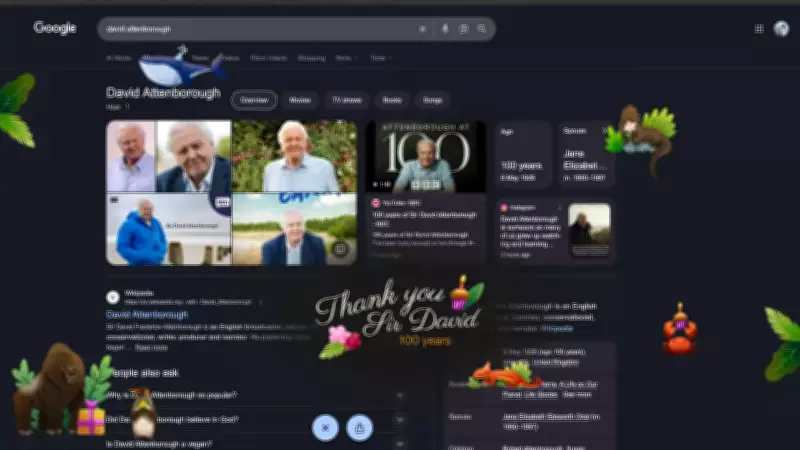This screenshot has height=450, width=800.
Task: Open the beach photo with navy blazer
Action: pyautogui.click(x=294, y=229)
